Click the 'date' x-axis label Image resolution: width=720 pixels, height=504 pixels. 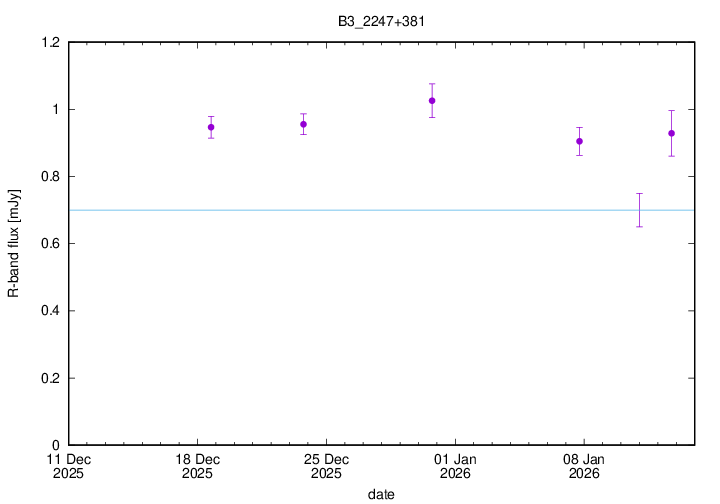[380, 494]
